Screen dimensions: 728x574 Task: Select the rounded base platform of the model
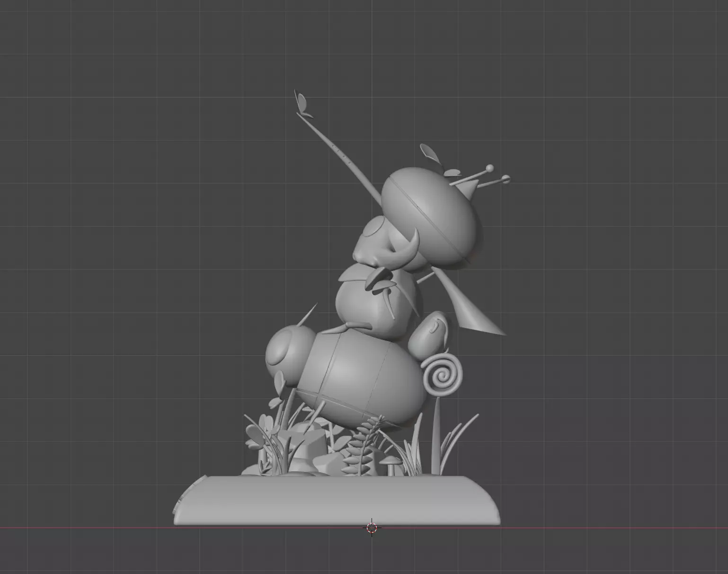click(x=337, y=500)
